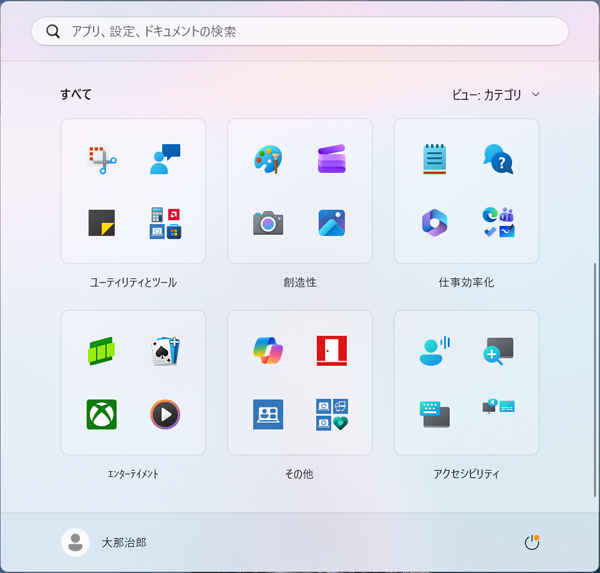
Task: Click the すべて heading
Action: click(76, 95)
